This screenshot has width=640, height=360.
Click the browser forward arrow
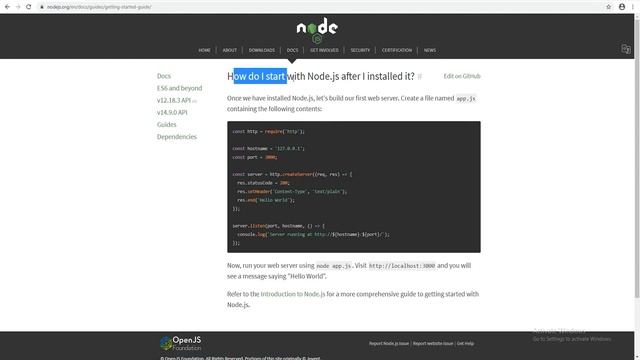[18, 7]
